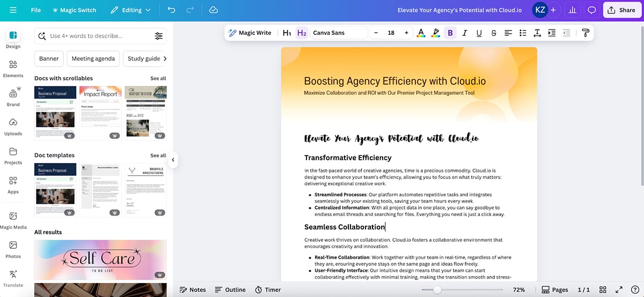Open the File menu
This screenshot has height=297, width=644.
[x=36, y=10]
